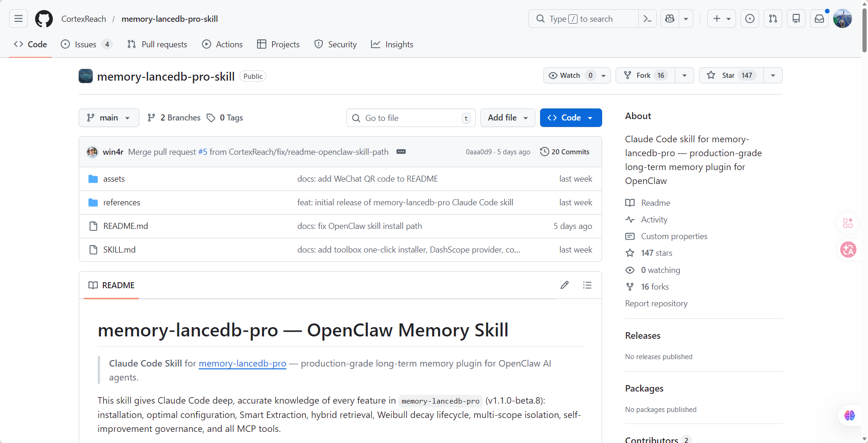The width and height of the screenshot is (868, 443).
Task: Open your pull requests from the header icon
Action: pos(773,19)
